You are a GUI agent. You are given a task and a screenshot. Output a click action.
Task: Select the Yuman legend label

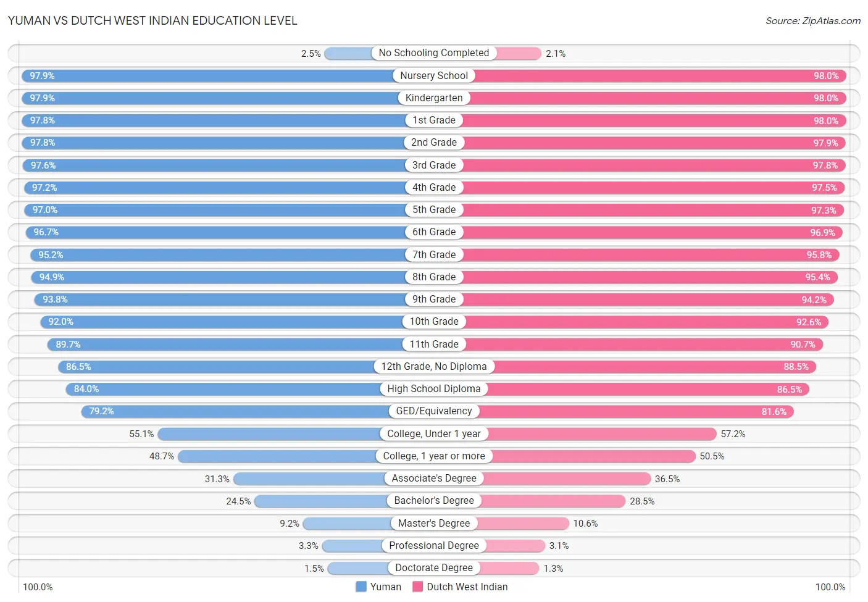[x=386, y=587]
